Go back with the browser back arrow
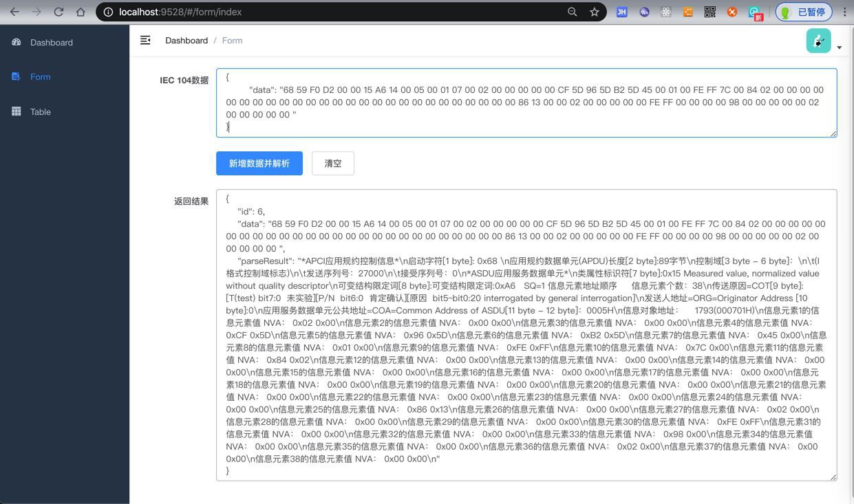Screen dimensions: 854x504 [14, 12]
